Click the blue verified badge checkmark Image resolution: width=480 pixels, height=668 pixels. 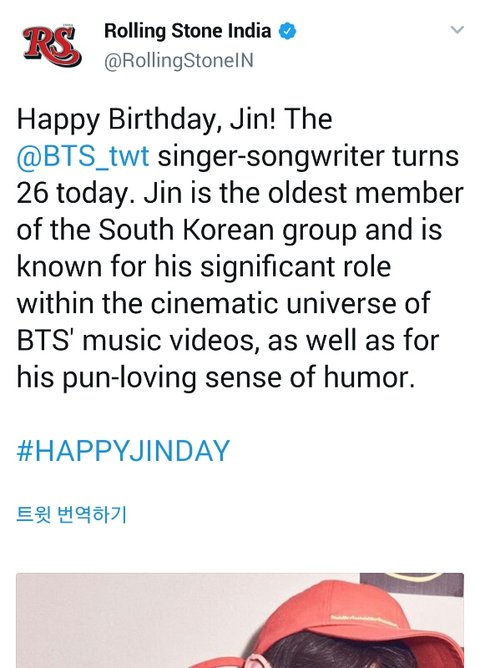coord(287,31)
